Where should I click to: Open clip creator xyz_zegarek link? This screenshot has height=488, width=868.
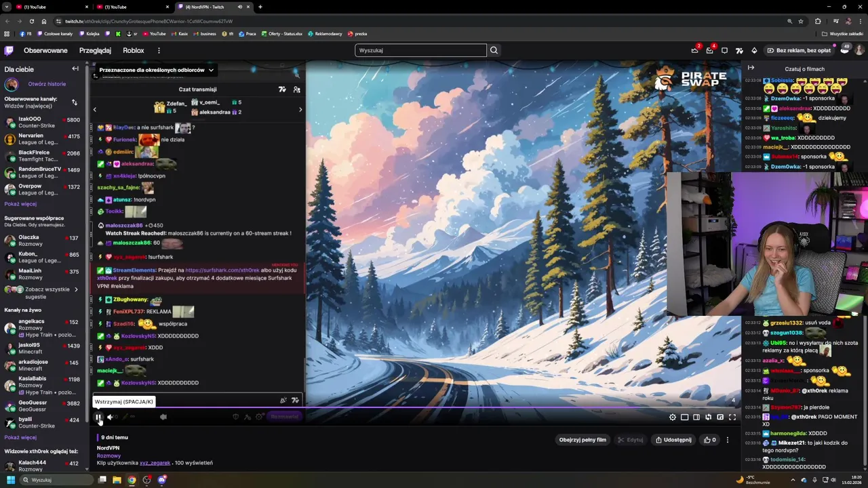click(155, 463)
